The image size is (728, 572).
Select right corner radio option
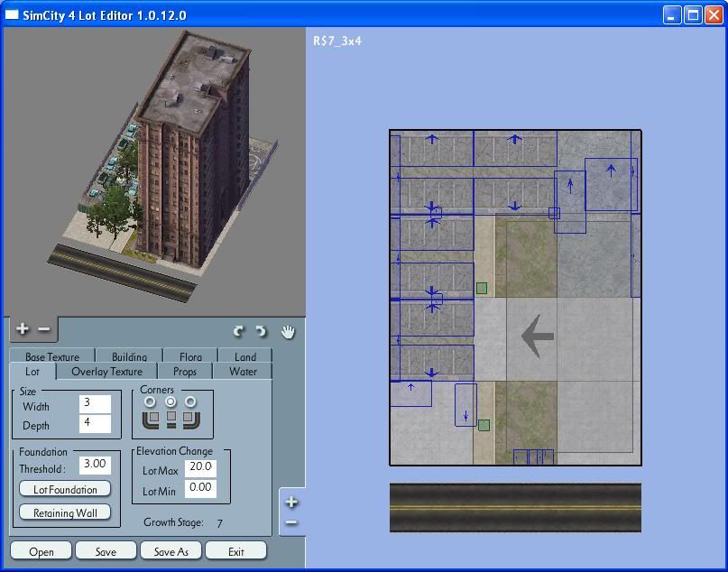coord(191,401)
